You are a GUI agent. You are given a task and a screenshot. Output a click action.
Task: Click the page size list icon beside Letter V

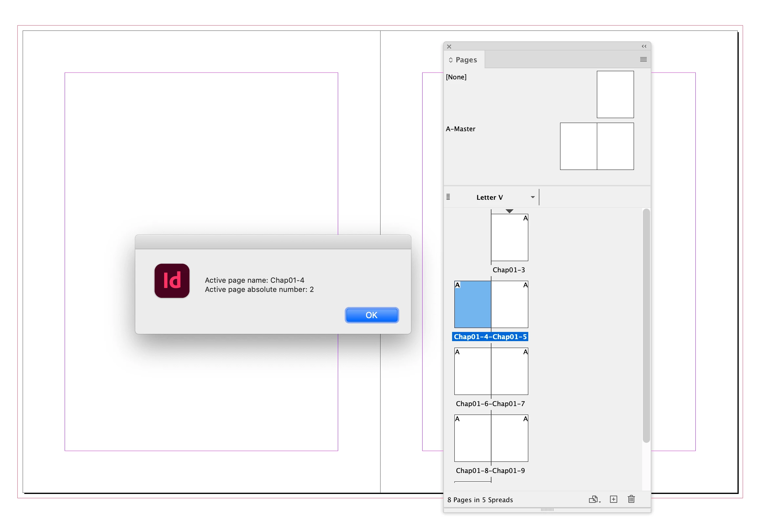(x=448, y=197)
